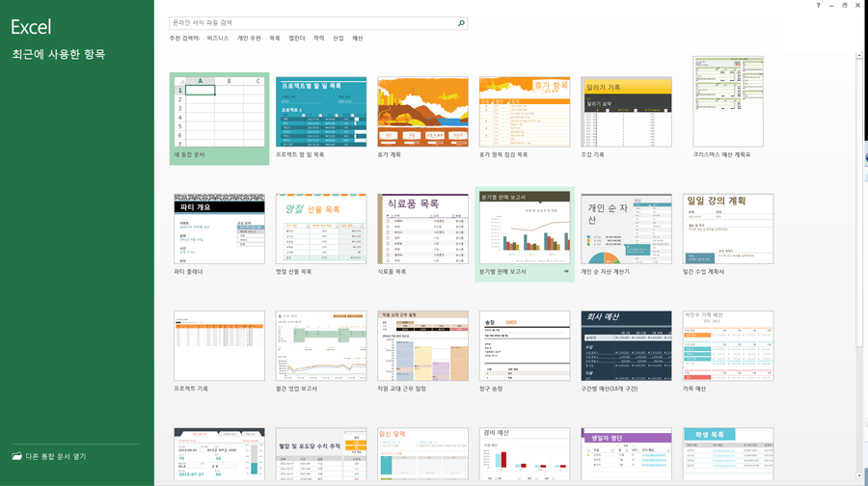
Task: Click the window restore icon
Action: click(x=845, y=5)
